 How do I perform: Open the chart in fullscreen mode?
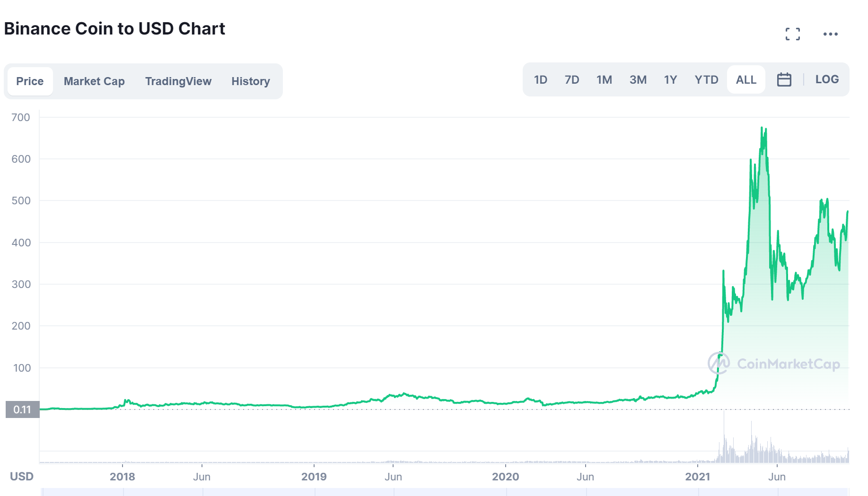coord(793,34)
